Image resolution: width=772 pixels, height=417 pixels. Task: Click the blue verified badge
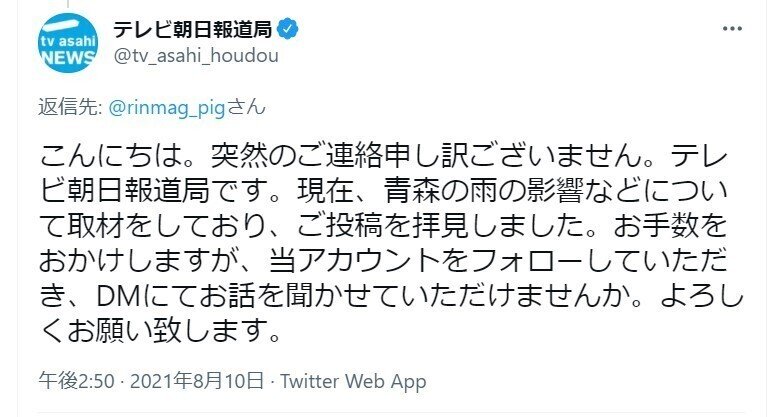288,29
